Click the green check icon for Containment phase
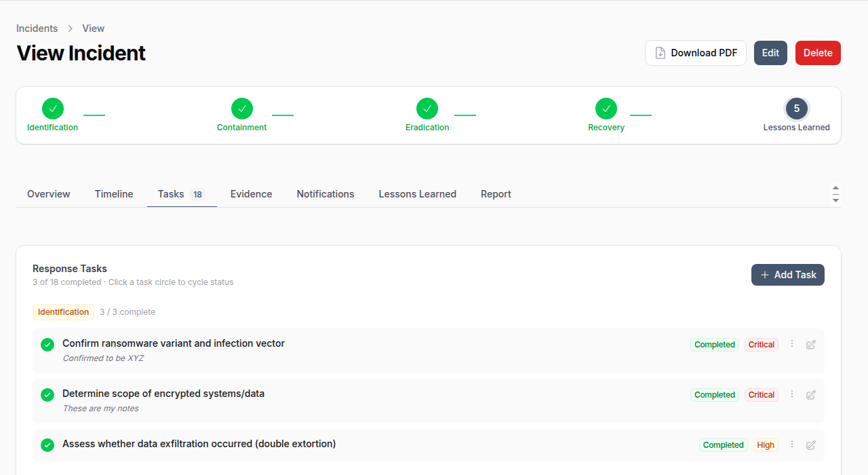 coord(242,108)
